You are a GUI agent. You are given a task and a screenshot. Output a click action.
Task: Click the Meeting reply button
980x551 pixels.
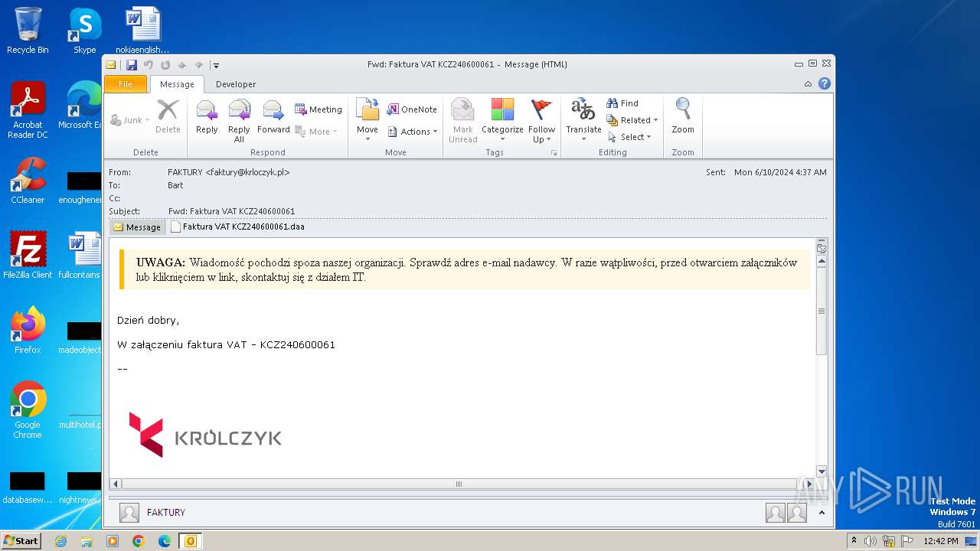click(318, 109)
